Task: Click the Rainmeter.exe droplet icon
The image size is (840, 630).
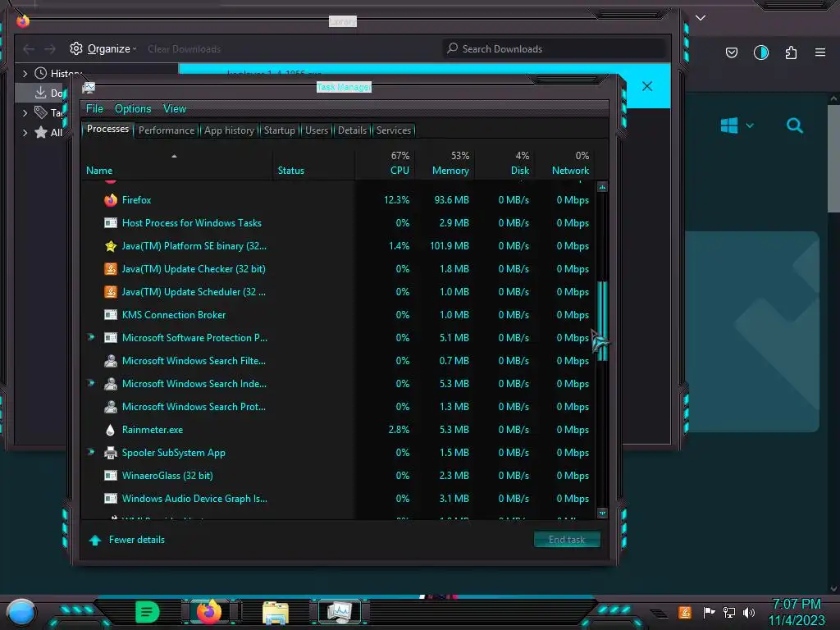Action: click(111, 430)
